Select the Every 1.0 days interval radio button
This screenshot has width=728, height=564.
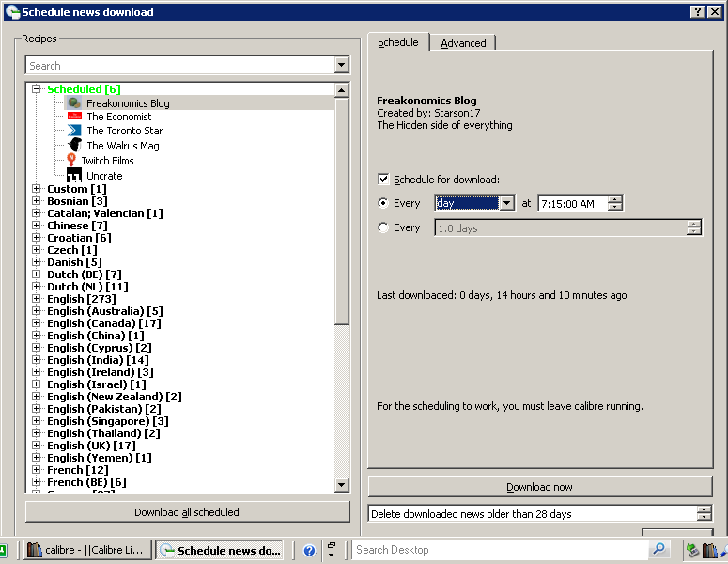pos(383,227)
